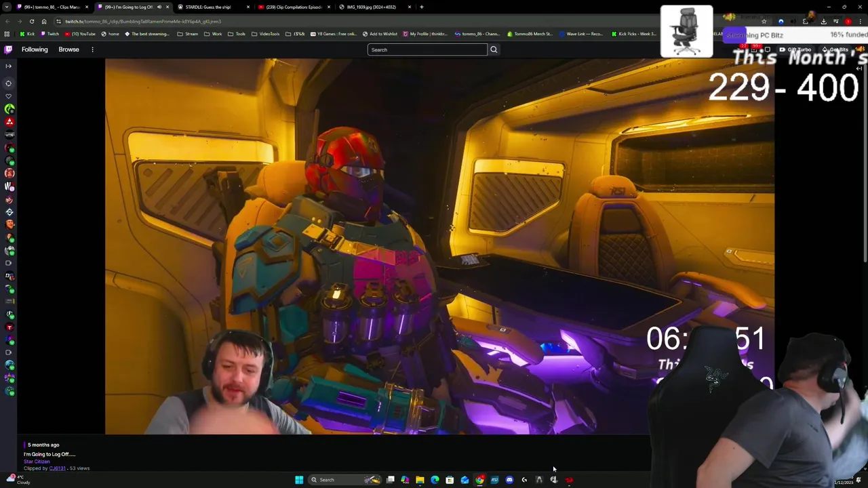Open the Stream bookmarks folder

pos(188,34)
